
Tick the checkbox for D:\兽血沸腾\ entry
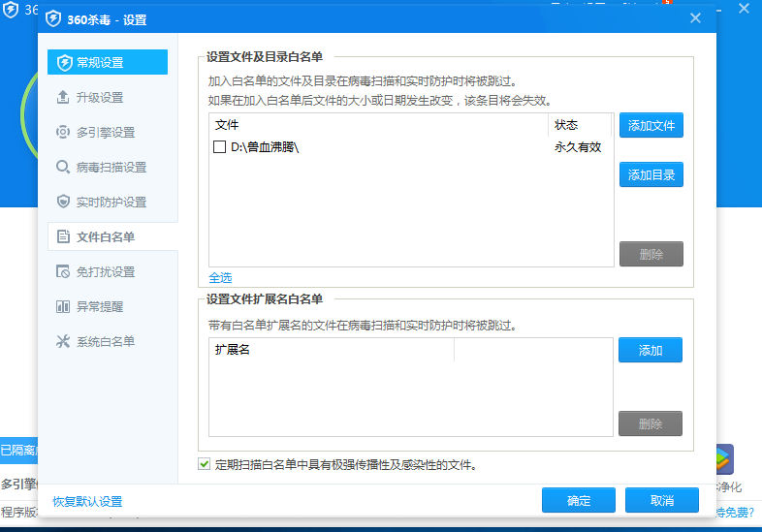[x=219, y=147]
